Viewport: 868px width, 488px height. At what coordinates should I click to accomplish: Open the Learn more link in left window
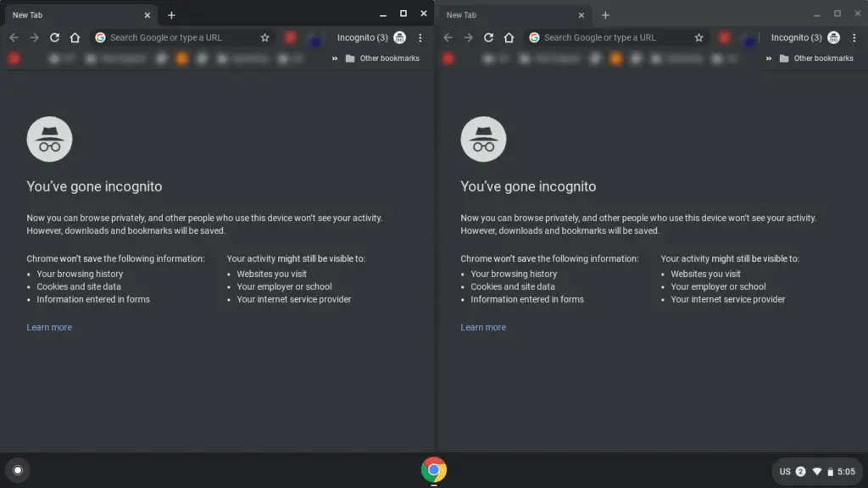click(49, 328)
